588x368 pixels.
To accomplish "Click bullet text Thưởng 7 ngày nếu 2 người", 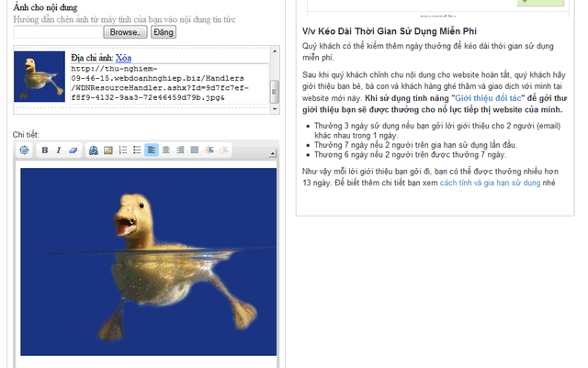I will [x=415, y=145].
